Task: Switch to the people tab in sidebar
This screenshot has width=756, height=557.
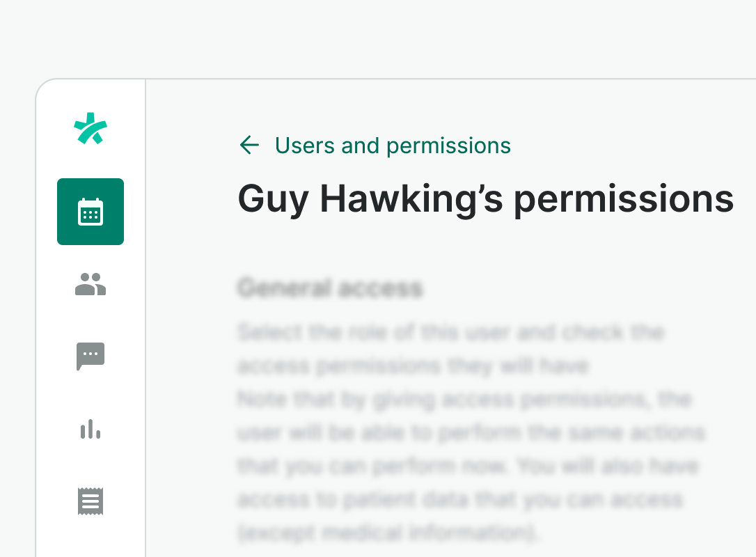Action: point(90,284)
